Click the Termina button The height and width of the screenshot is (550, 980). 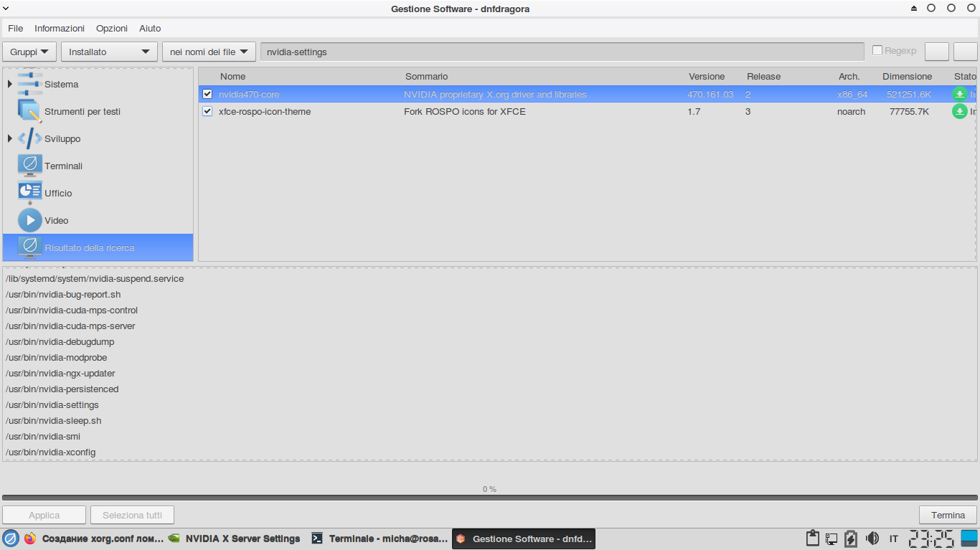[948, 515]
